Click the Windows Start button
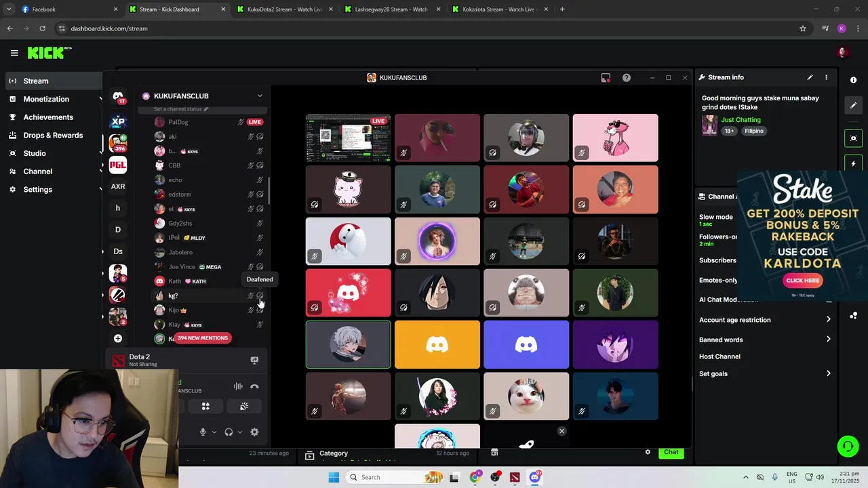 [x=334, y=477]
